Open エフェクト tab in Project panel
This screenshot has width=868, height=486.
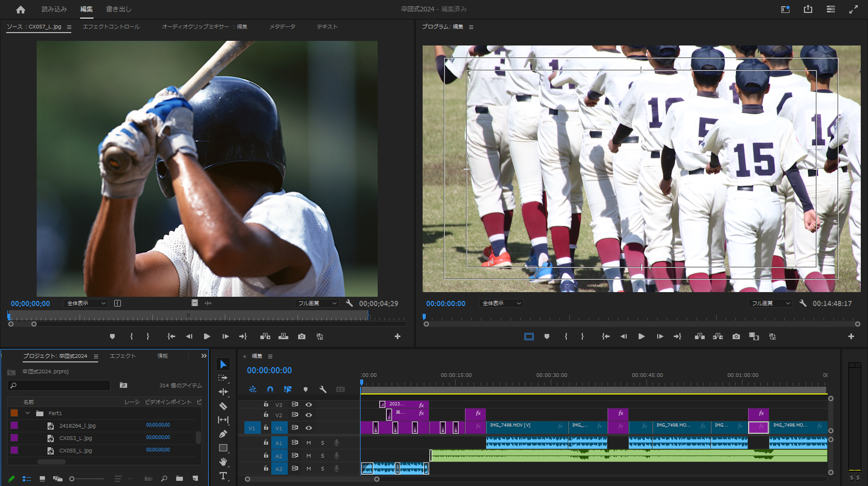pos(122,356)
